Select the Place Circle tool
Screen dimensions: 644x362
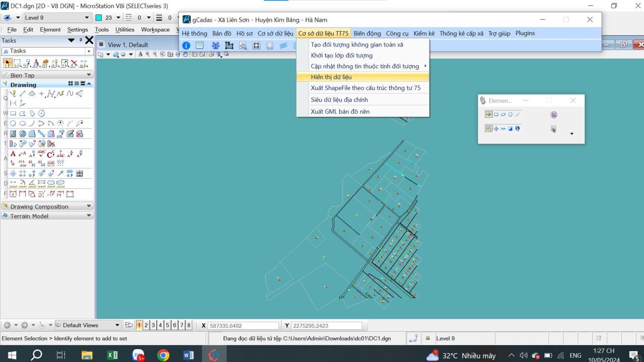click(x=13, y=123)
